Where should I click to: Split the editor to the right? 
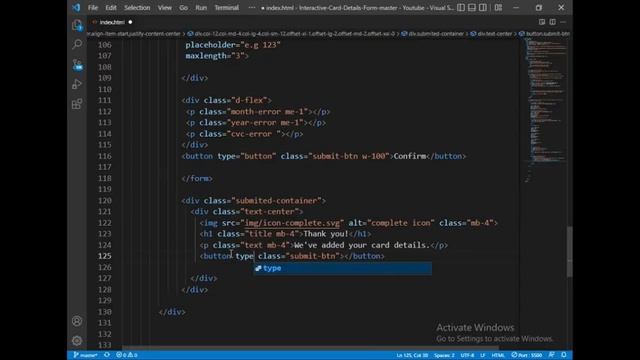552,22
